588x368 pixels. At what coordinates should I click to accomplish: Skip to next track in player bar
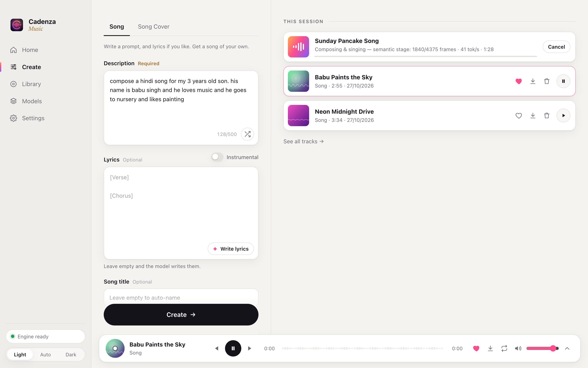click(x=249, y=348)
